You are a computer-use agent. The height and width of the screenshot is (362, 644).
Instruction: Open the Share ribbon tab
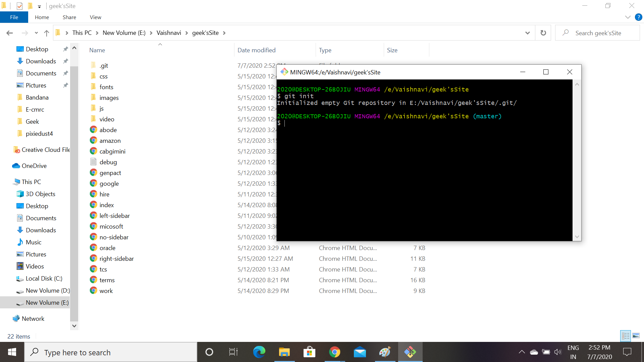(69, 17)
